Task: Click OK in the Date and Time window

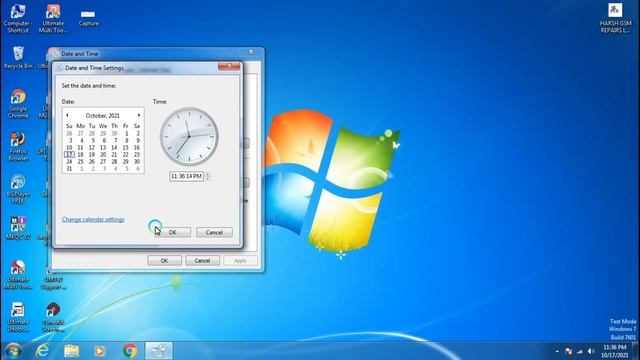Action: [164, 260]
